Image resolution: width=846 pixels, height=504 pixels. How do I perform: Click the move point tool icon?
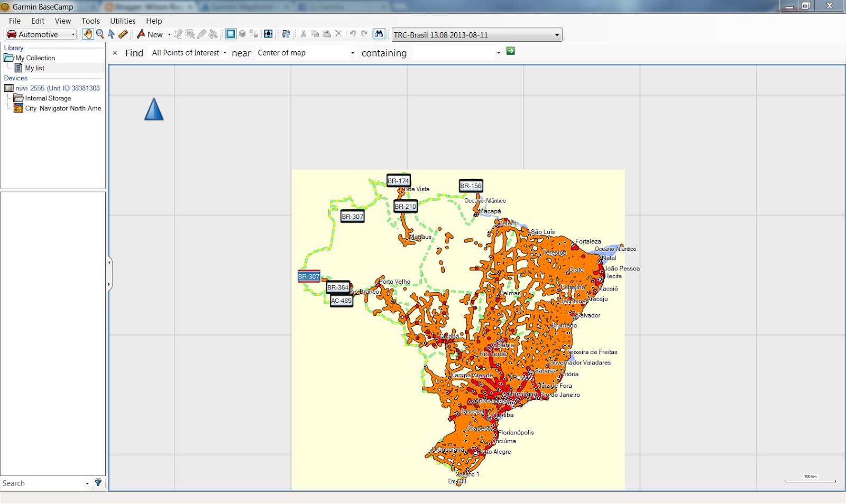click(x=190, y=34)
